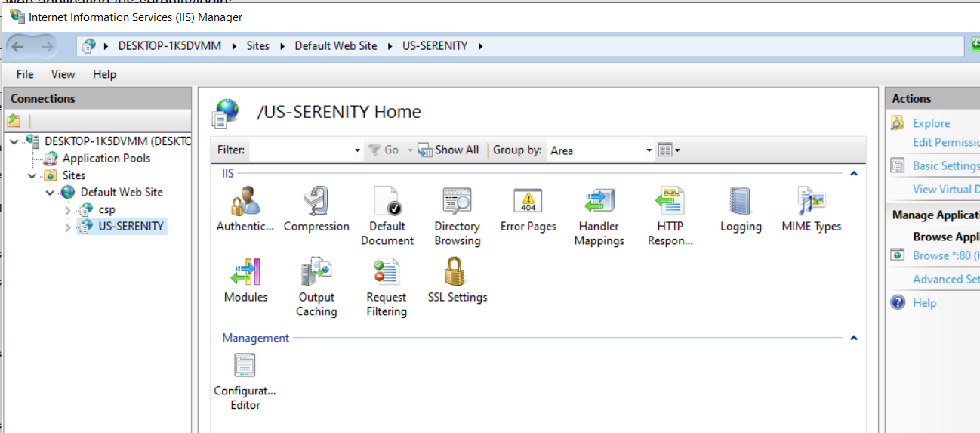Collapse the Management section group
This screenshot has width=980, height=433.
(854, 338)
